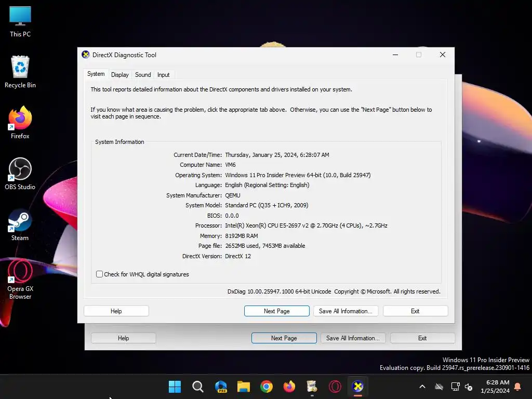Open taskbar Search
The height and width of the screenshot is (399, 532).
pos(198,387)
